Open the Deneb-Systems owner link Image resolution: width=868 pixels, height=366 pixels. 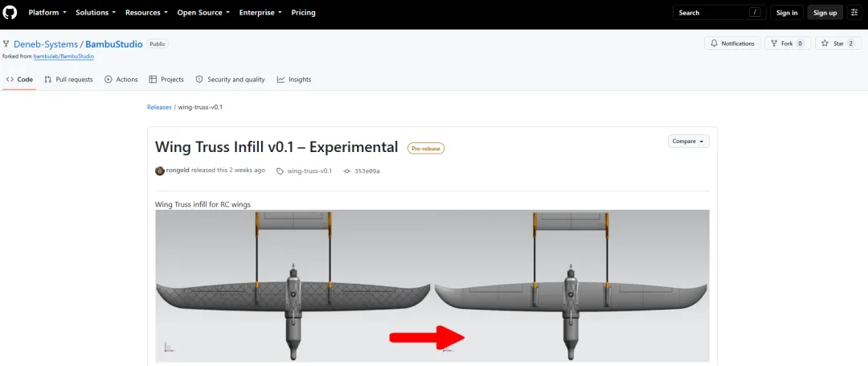click(45, 43)
